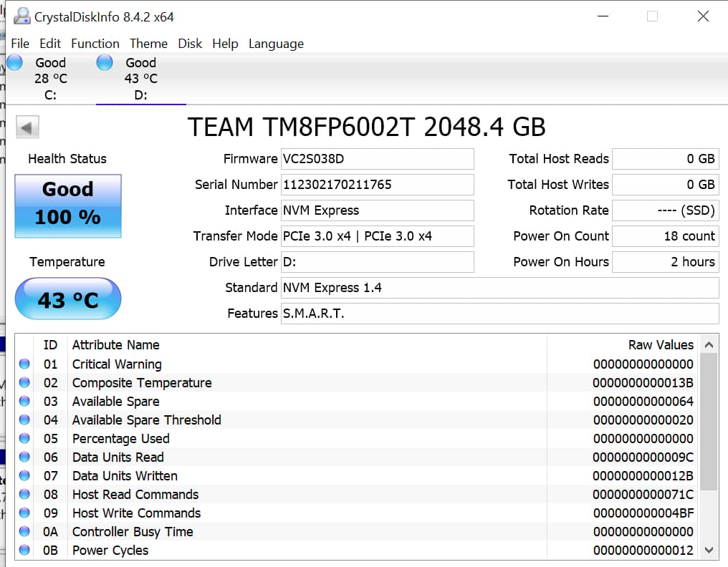Open the Help menu
The image size is (728, 567).
tap(225, 44)
